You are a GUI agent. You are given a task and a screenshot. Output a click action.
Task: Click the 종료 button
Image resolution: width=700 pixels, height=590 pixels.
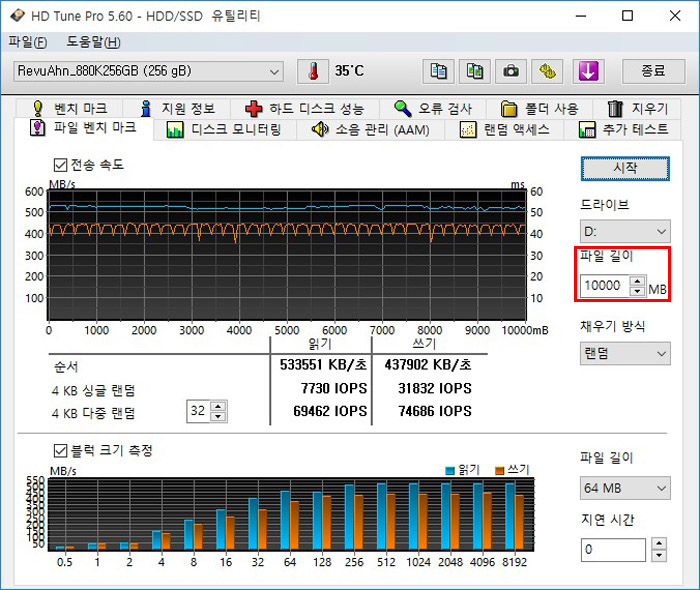coord(652,71)
